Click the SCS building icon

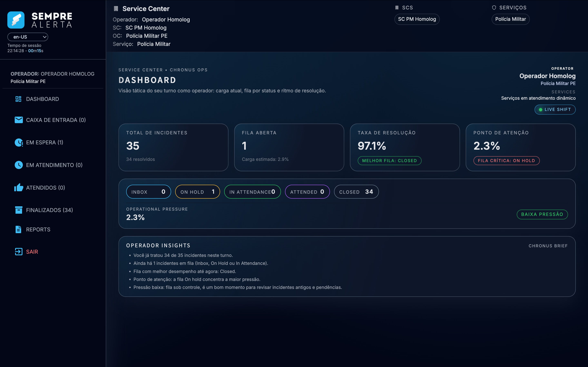[x=397, y=8]
